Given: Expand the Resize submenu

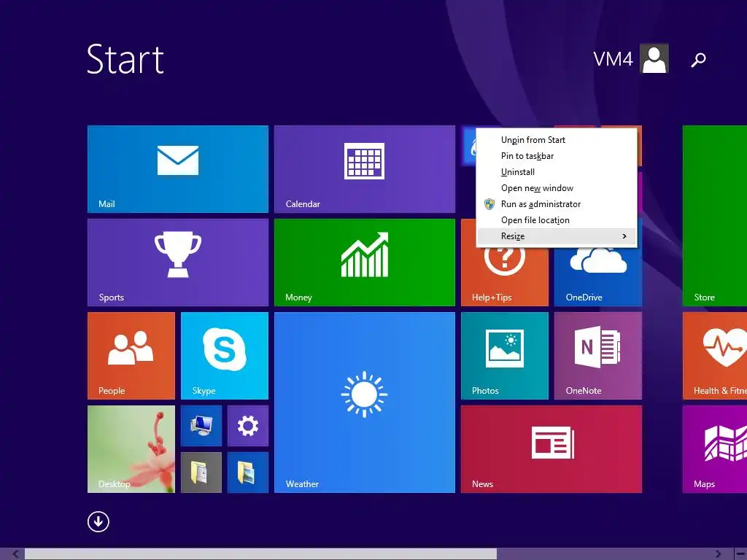Looking at the screenshot, I should (x=557, y=236).
